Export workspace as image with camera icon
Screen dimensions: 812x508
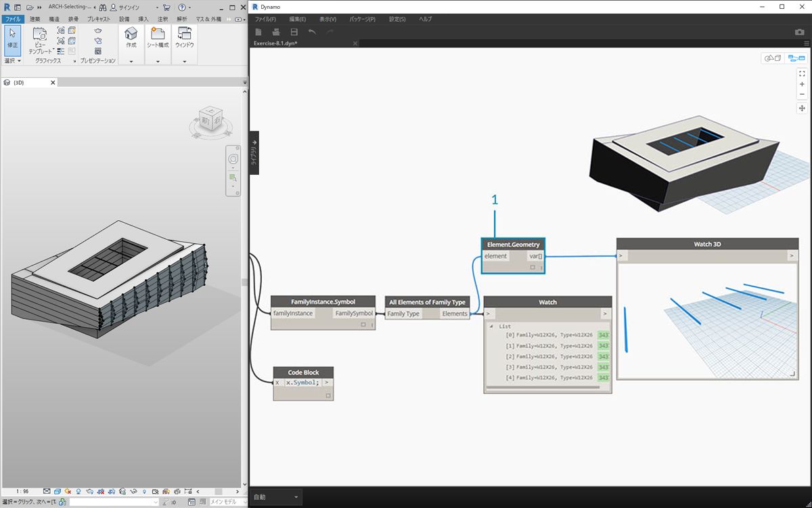click(x=800, y=32)
